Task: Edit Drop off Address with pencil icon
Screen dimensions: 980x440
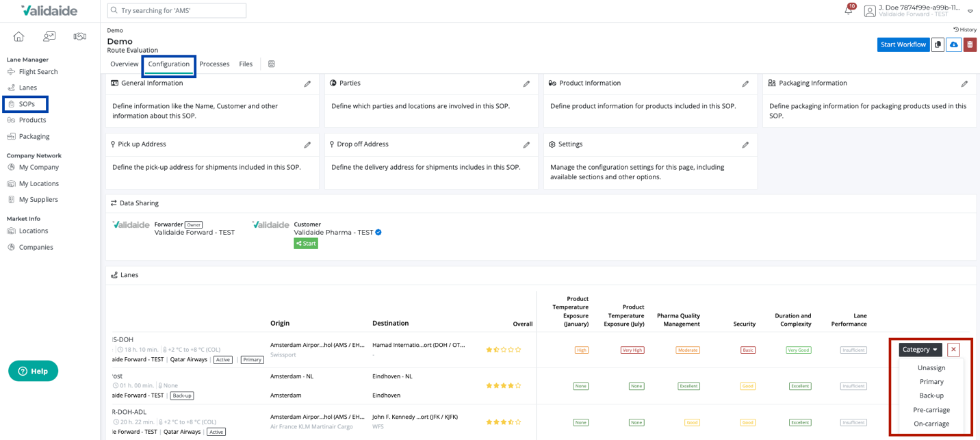Action: tap(526, 145)
